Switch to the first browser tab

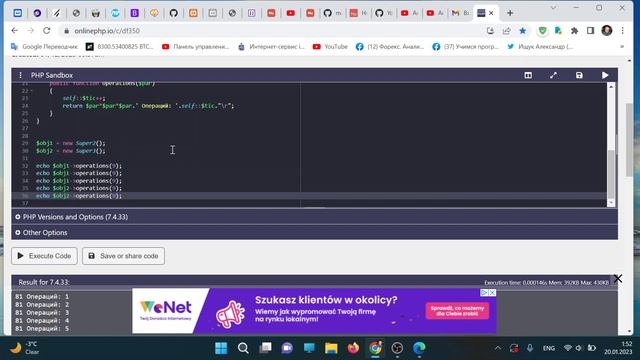pos(18,13)
